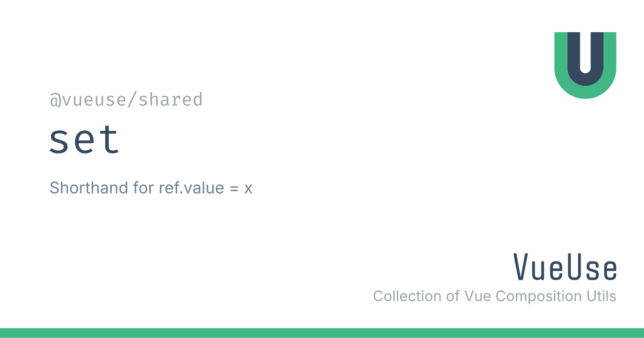The image size is (644, 338).
Task: Click the VueUse U-shaped logo
Action: (585, 65)
